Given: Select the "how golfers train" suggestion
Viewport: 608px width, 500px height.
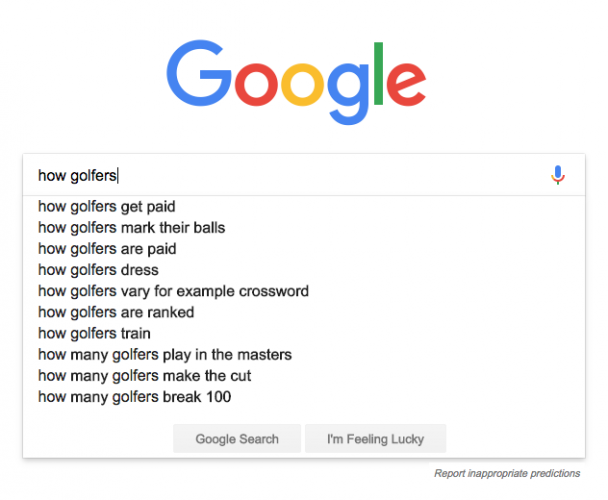Looking at the screenshot, I should [x=94, y=334].
